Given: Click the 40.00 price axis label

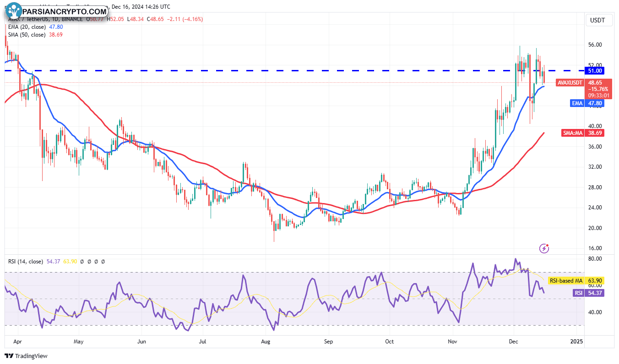Looking at the screenshot, I should [595, 126].
